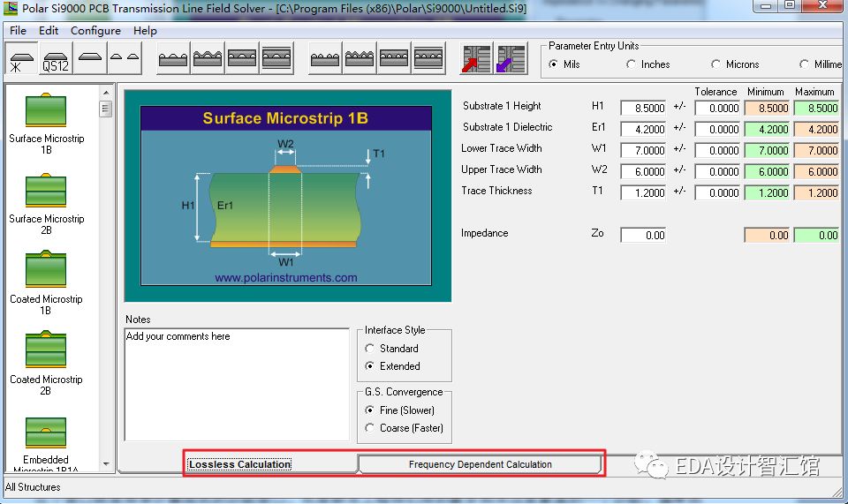Click the Upper Trace Width W2 value field
This screenshot has height=504, width=848.
tap(643, 172)
